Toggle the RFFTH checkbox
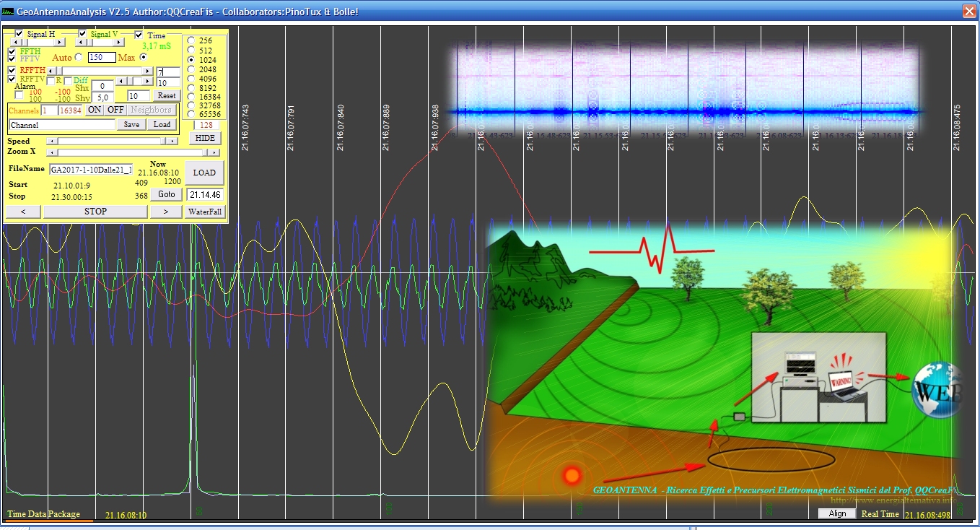Screen dimensions: 980x530 [x=12, y=71]
